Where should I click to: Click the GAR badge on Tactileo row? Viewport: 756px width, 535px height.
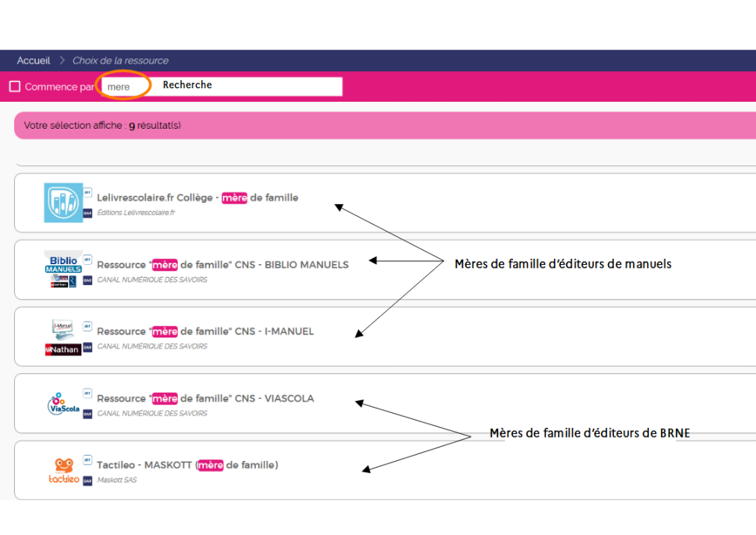click(x=87, y=481)
